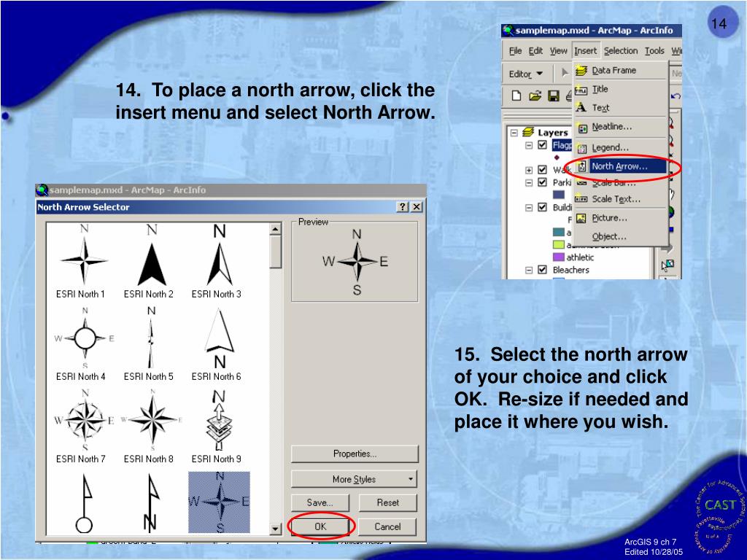This screenshot has height=560, width=747.
Task: Click the arrow list scroll-up arrow
Action: [275, 230]
